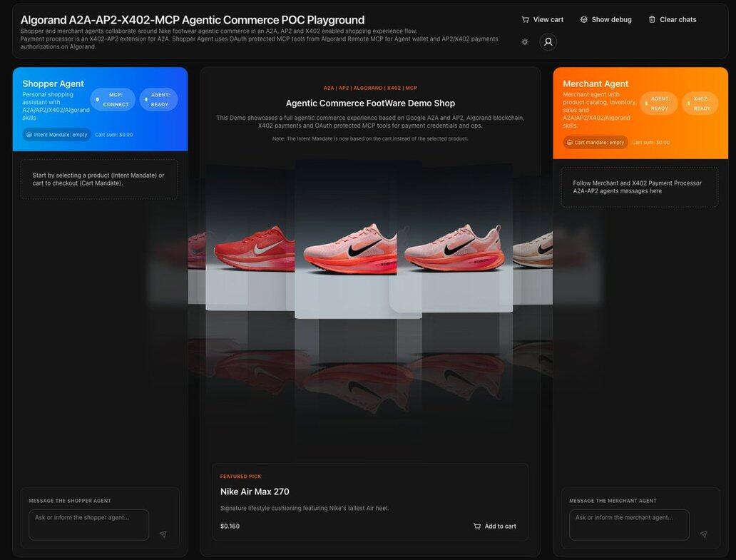The height and width of the screenshot is (560, 736).
Task: Add Nike Air Max 270 to cart
Action: [x=494, y=526]
